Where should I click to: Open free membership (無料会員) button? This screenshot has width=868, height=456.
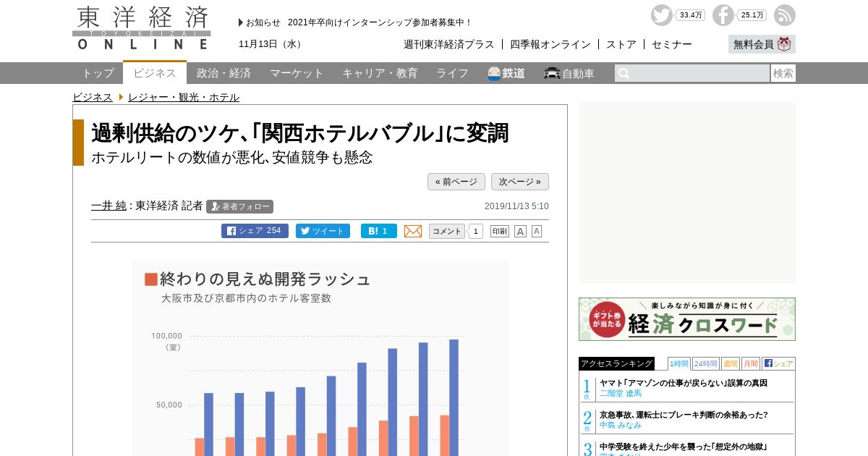(762, 44)
